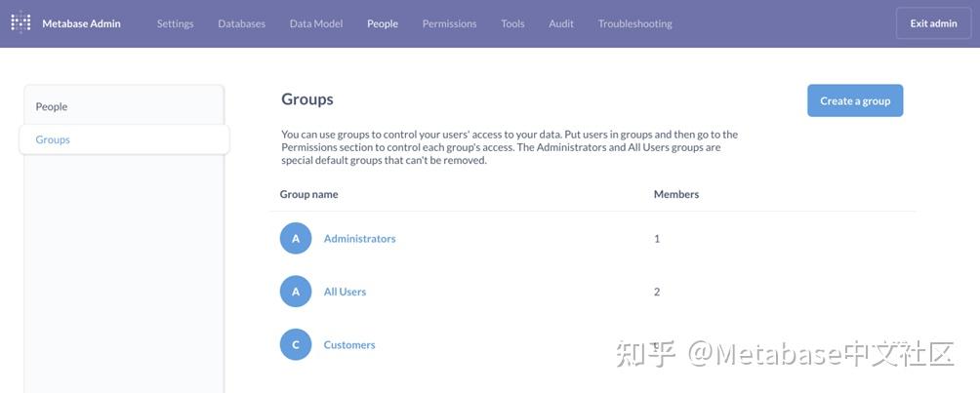Click the Customers group avatar icon

point(296,344)
